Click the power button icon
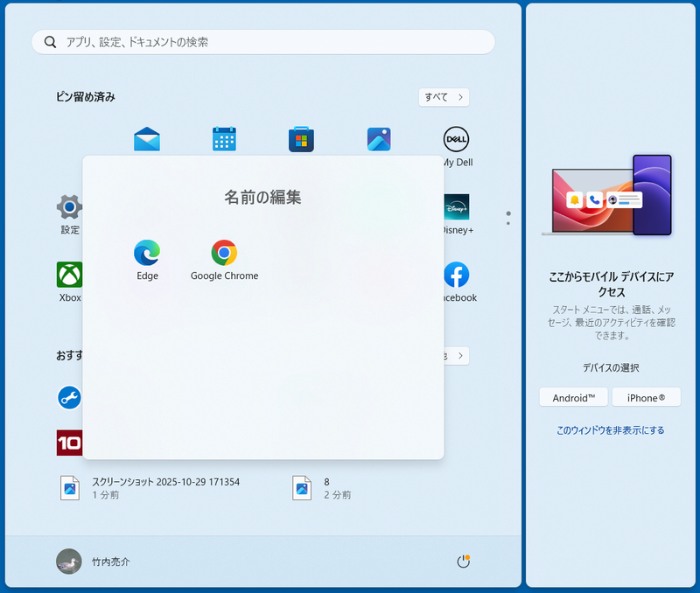Image resolution: width=700 pixels, height=593 pixels. 464,562
